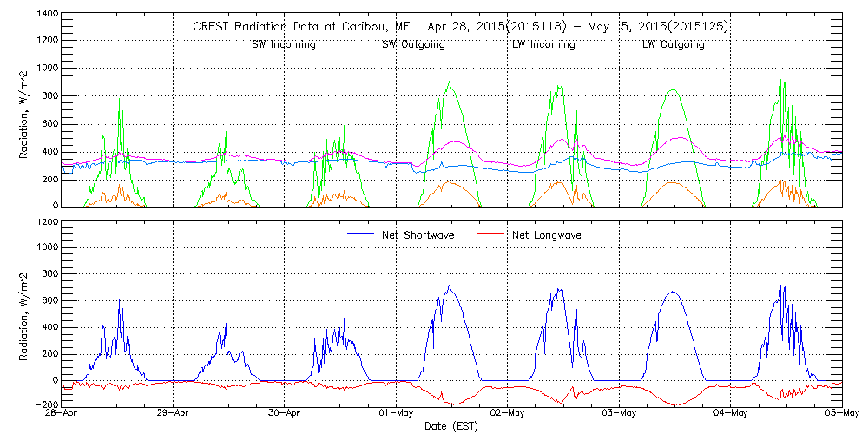Click the Net Shortwave legend label

pos(416,235)
